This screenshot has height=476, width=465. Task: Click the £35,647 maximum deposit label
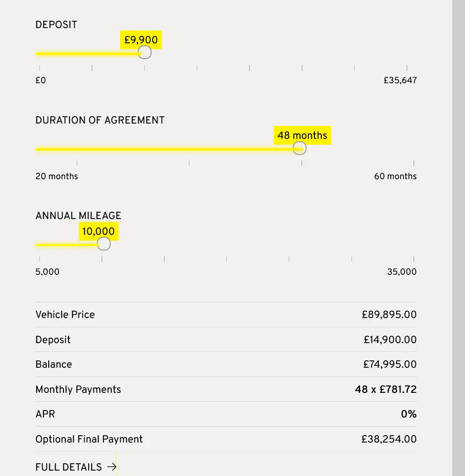point(400,80)
